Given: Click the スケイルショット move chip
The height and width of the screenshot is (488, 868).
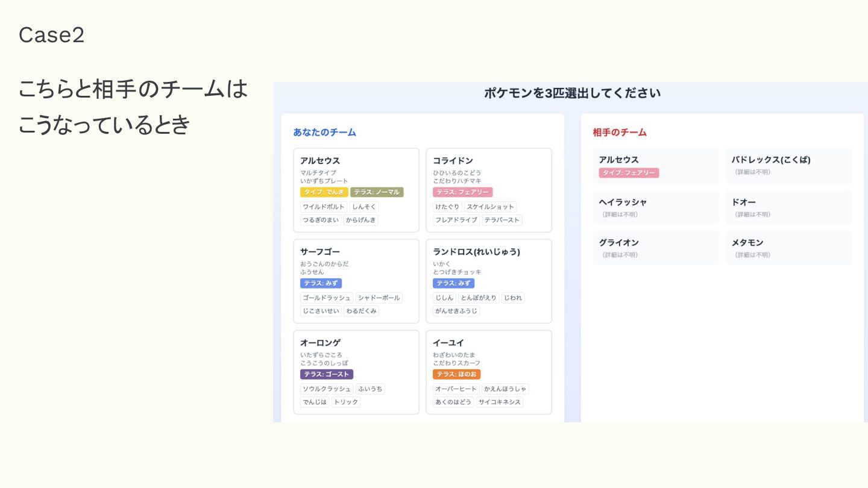Looking at the screenshot, I should [x=490, y=207].
